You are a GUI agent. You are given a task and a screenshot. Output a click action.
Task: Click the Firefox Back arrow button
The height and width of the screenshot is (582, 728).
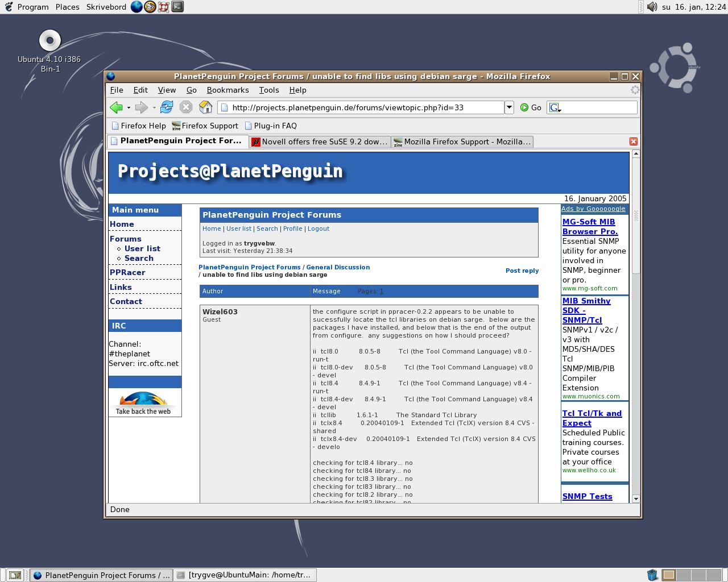tap(116, 107)
